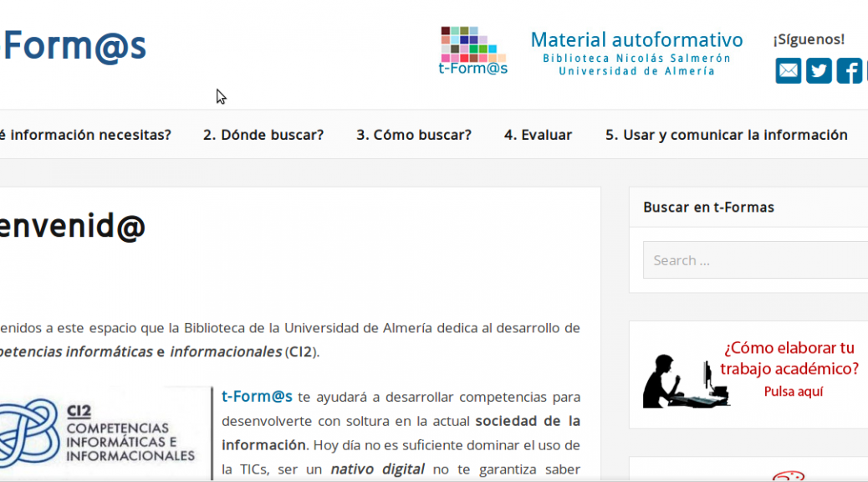Open the Facebook icon link
This screenshot has width=868, height=482.
point(849,71)
